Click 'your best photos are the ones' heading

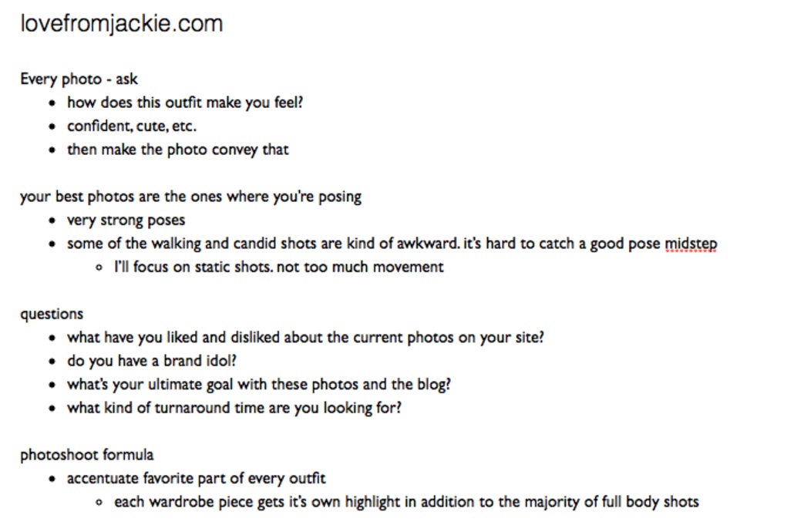[x=190, y=196]
